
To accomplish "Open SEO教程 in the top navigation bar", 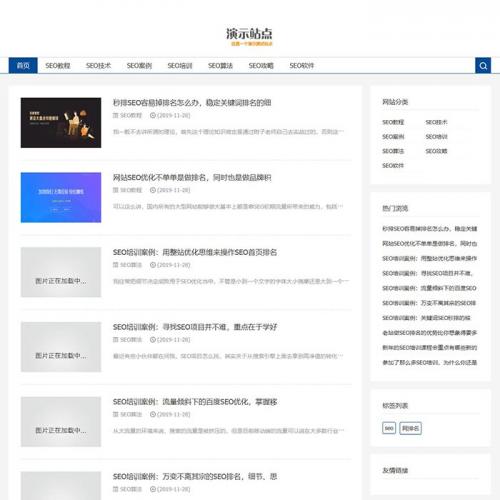I will [58, 66].
